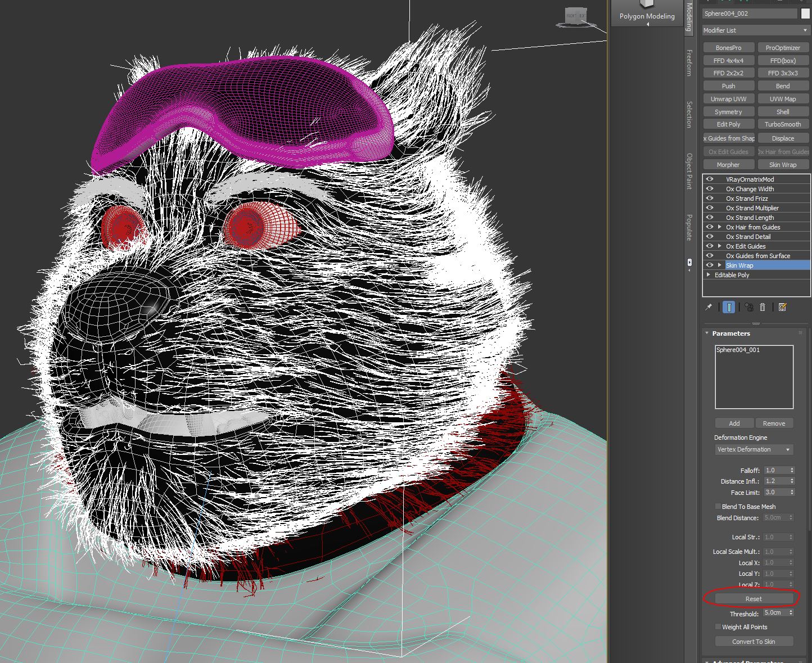The height and width of the screenshot is (663, 812).
Task: Toggle Show End Result icon
Action: tap(729, 307)
